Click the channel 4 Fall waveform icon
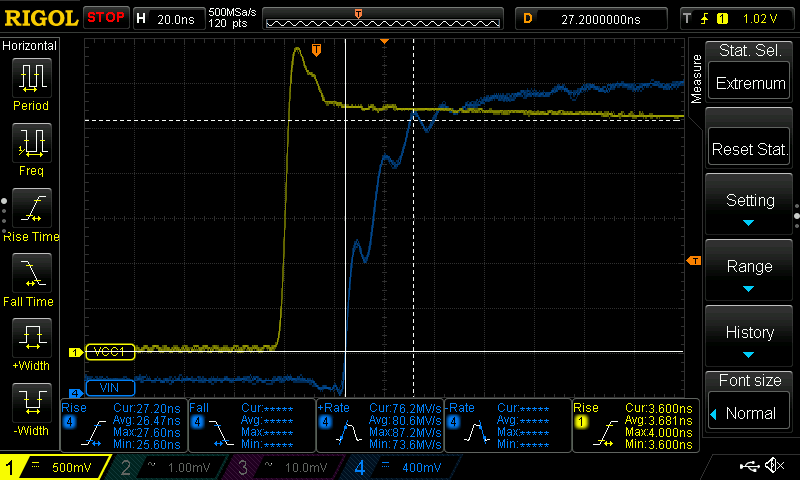The width and height of the screenshot is (800, 480). [x=221, y=434]
